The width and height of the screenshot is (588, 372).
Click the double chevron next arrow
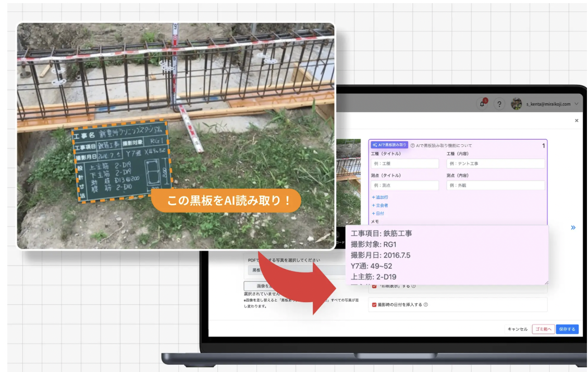(x=573, y=228)
